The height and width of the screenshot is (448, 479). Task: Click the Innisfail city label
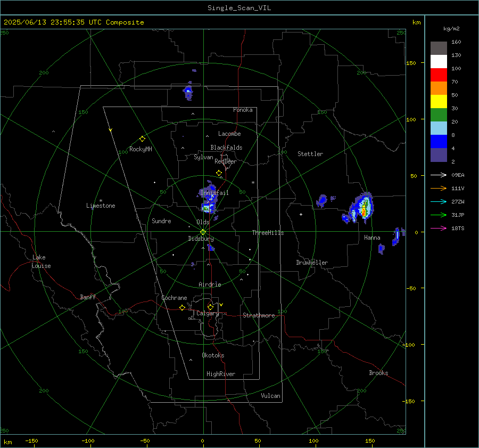(214, 193)
